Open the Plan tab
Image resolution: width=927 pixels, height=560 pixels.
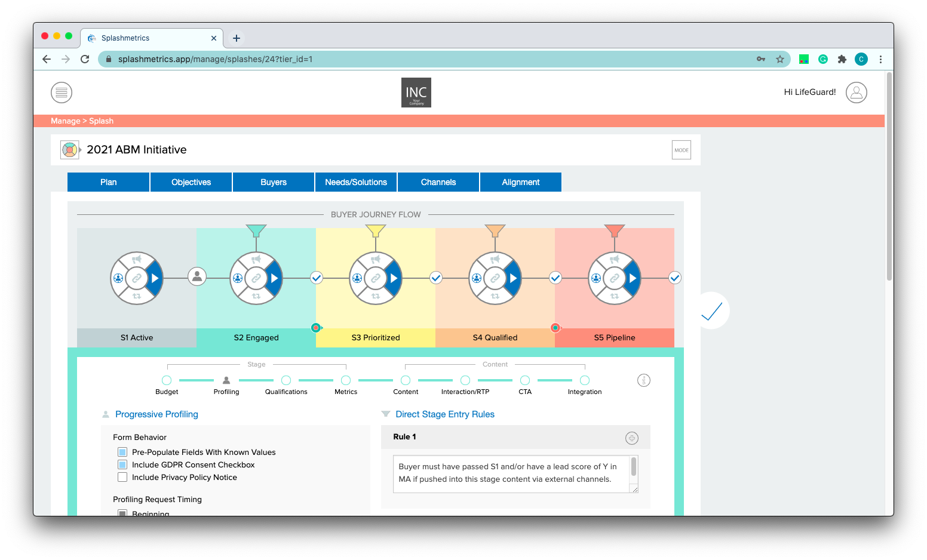tap(109, 182)
